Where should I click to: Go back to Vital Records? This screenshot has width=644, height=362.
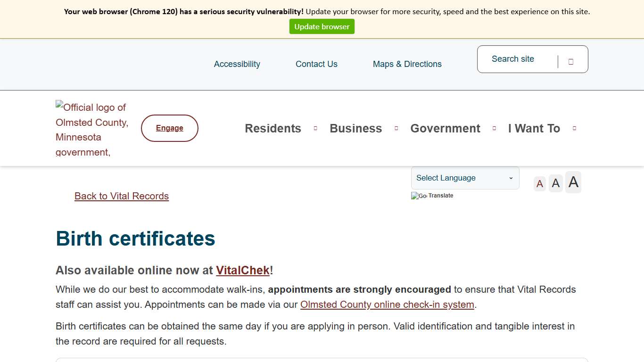pyautogui.click(x=122, y=196)
